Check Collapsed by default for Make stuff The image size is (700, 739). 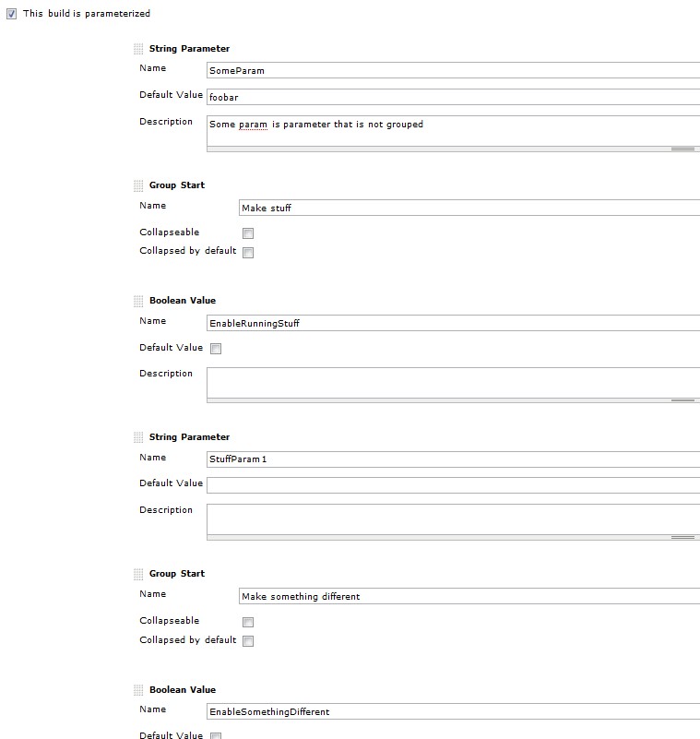pyautogui.click(x=248, y=253)
